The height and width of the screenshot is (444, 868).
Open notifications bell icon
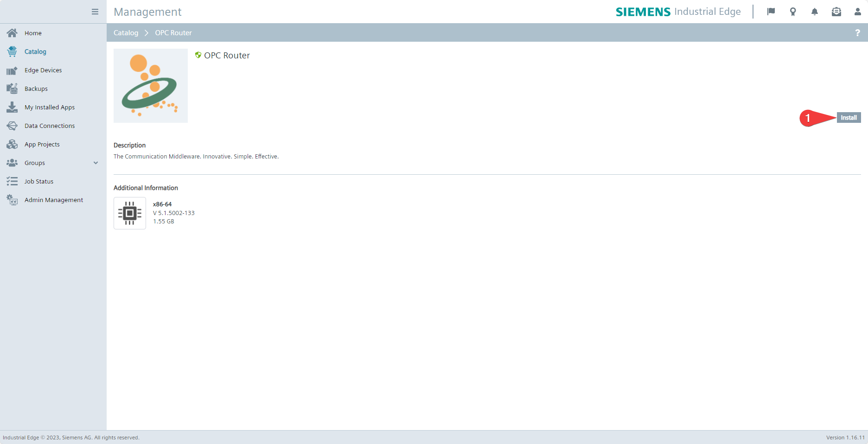[815, 12]
